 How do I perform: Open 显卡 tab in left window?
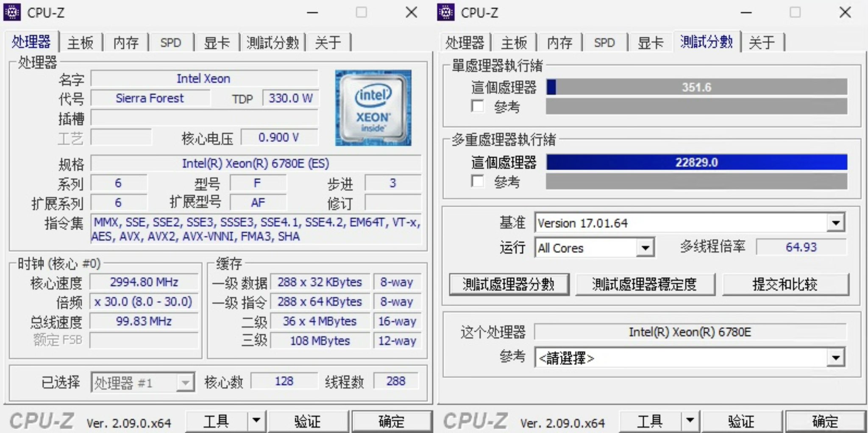217,43
